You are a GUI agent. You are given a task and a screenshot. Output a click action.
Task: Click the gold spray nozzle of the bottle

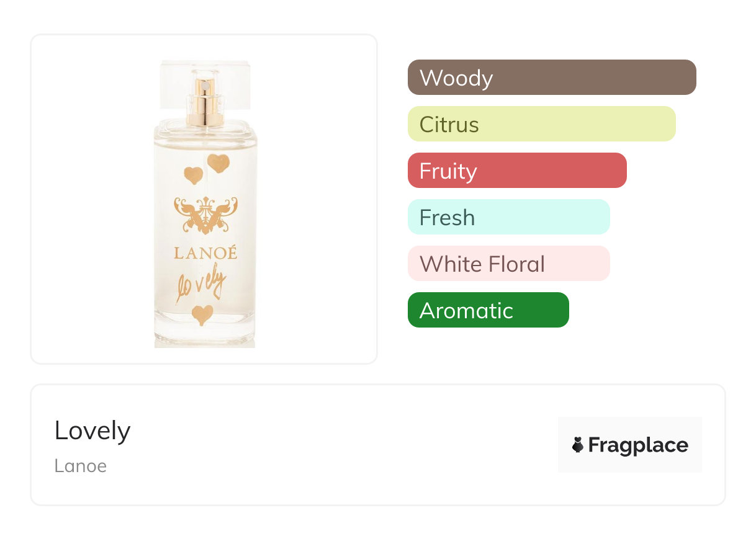point(204,100)
